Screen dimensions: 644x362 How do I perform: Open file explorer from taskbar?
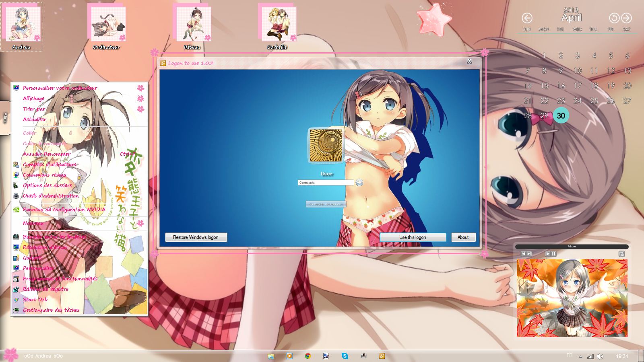pos(271,356)
